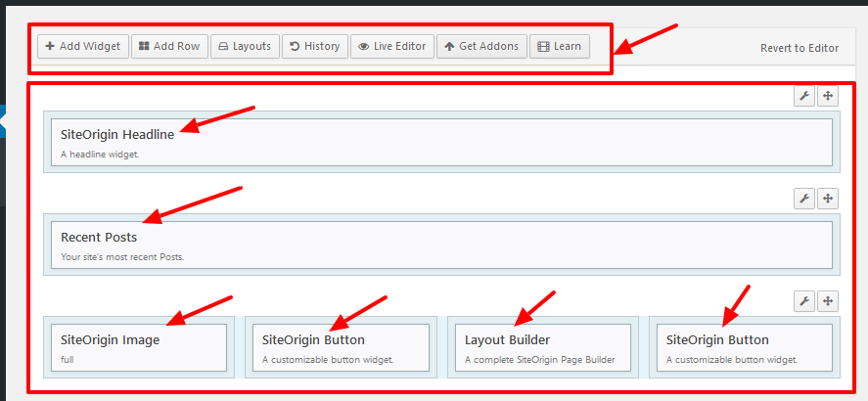This screenshot has width=868, height=401.
Task: Select the SiteOrigin Headline widget
Action: (x=441, y=142)
